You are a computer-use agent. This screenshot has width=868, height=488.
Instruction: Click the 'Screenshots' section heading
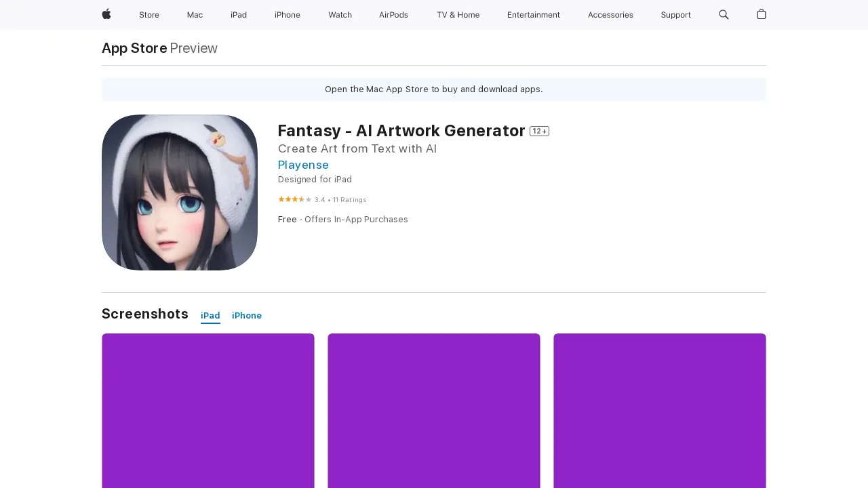(145, 314)
